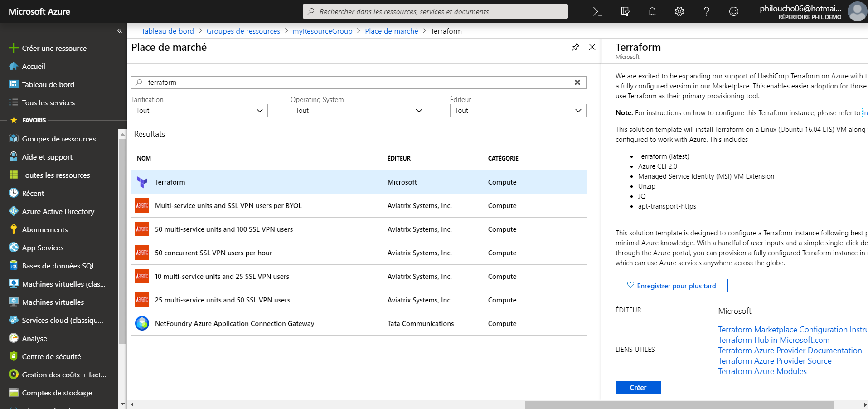This screenshot has width=868, height=409.
Task: Open Machines virtuelles in sidebar
Action: coord(53,302)
